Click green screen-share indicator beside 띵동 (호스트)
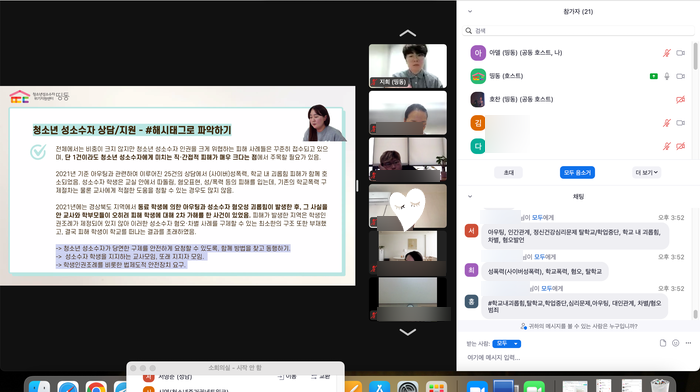The image size is (700, 392). coord(654,76)
